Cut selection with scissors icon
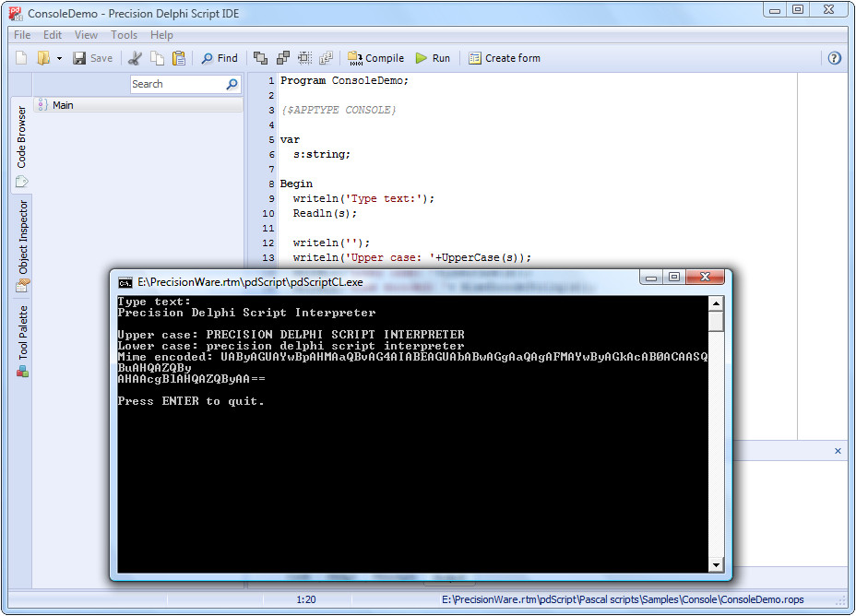Image resolution: width=856 pixels, height=616 pixels. pos(135,58)
